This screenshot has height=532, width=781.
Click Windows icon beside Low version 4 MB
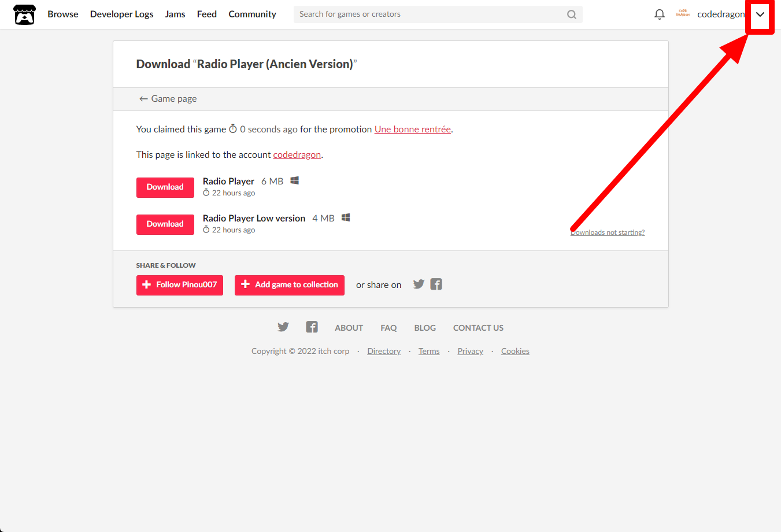[x=346, y=217]
